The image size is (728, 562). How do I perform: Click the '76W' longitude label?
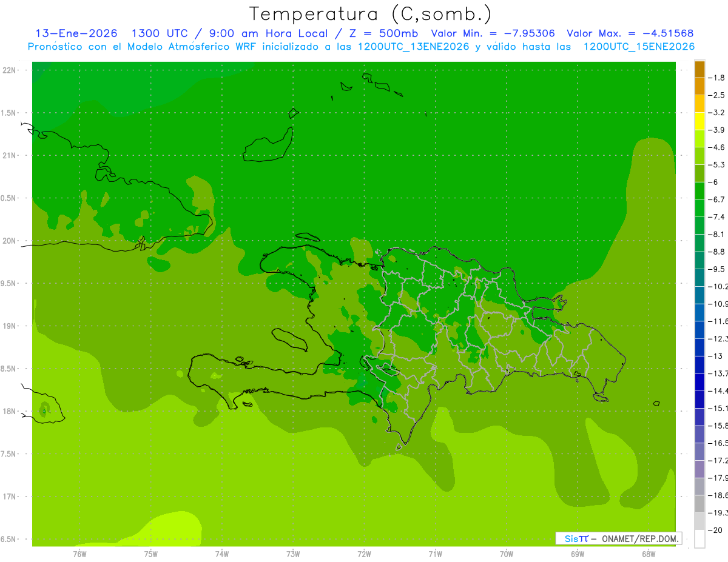tap(79, 554)
